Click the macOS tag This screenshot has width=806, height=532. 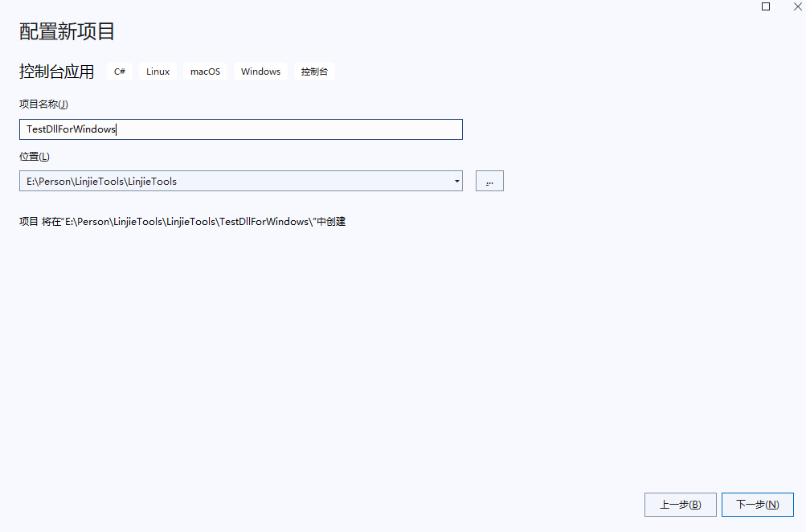pos(205,72)
